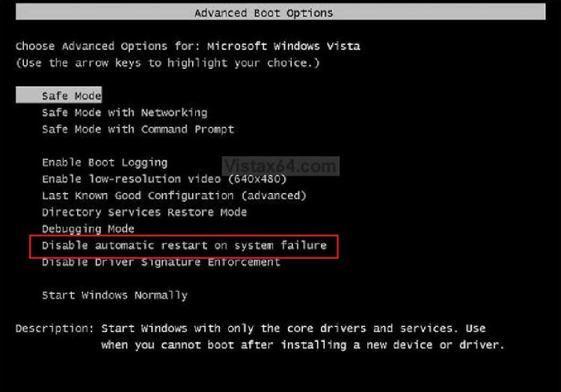Viewport: 561px width, 392px height.
Task: Pick Safe Mode with Command Prompt
Action: [x=138, y=129]
